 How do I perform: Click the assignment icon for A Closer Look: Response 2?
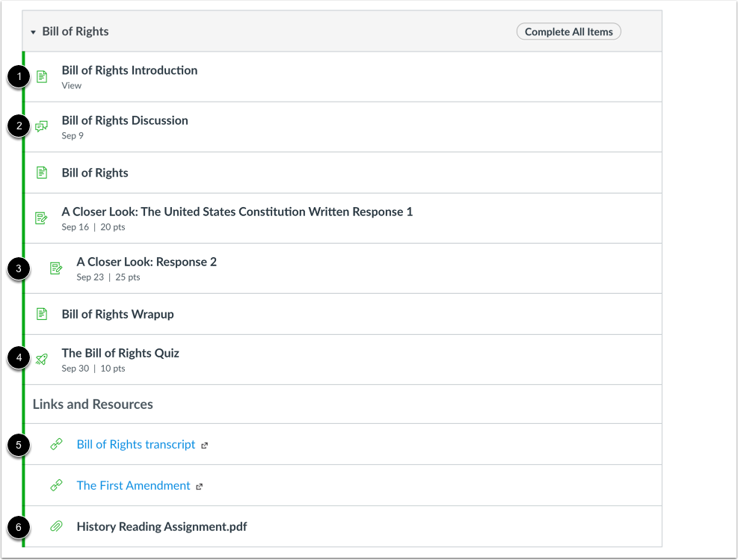pyautogui.click(x=55, y=268)
